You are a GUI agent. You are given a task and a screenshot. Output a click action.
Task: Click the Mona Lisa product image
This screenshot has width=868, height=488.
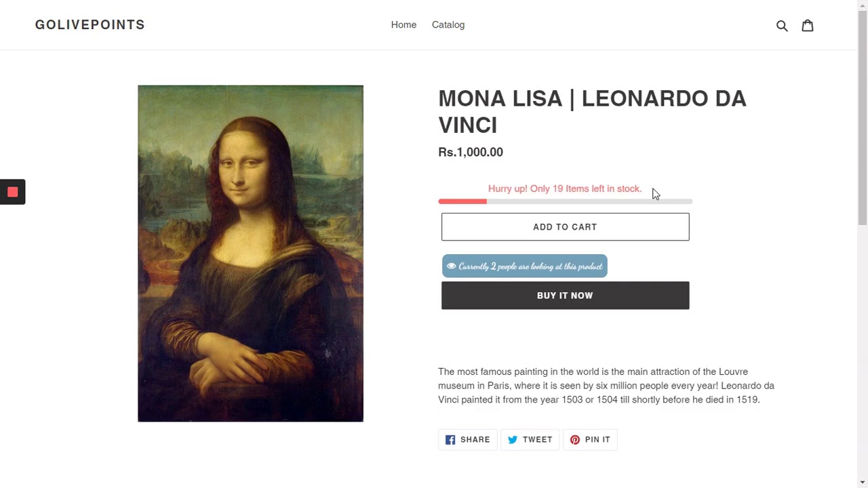[x=250, y=253]
